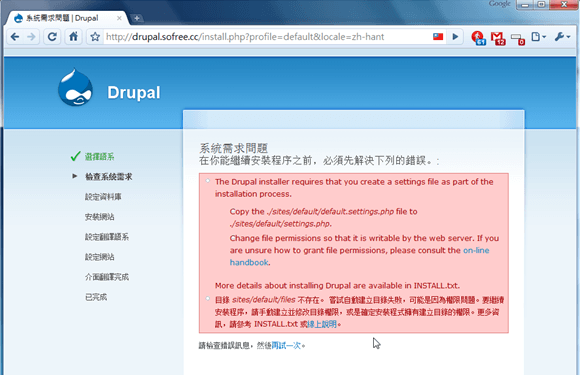Viewport: 580px width, 375px height.
Task: Click the address bar URL field
Action: (x=266, y=37)
